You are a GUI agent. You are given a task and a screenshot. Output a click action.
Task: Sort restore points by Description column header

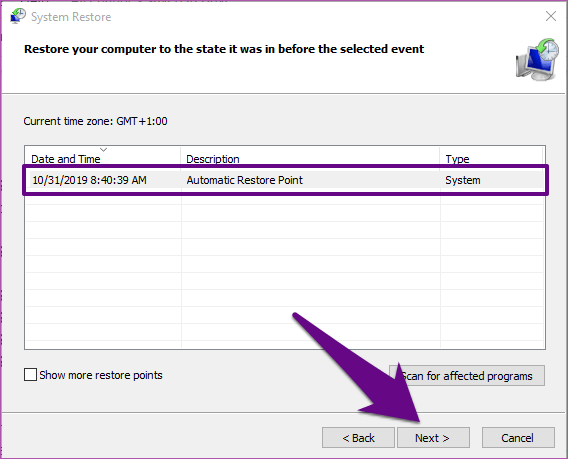[310, 159]
